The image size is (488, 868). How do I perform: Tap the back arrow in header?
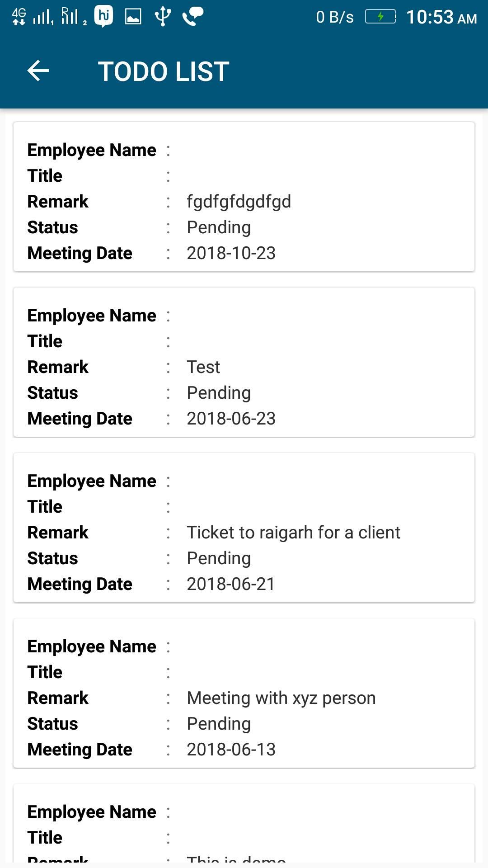(38, 71)
